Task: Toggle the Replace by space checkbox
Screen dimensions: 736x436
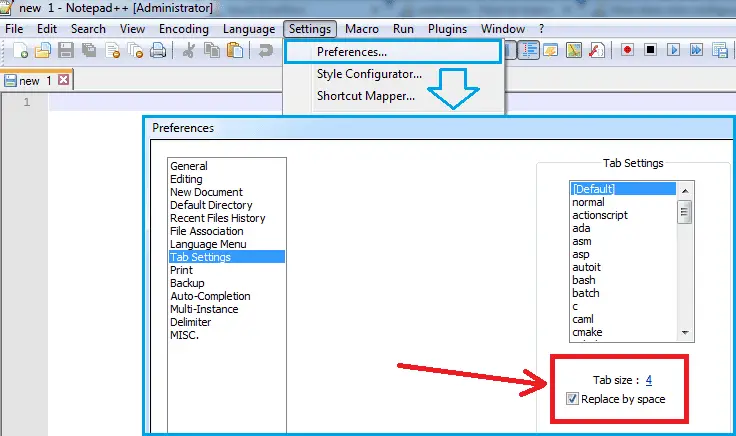Action: [x=572, y=399]
